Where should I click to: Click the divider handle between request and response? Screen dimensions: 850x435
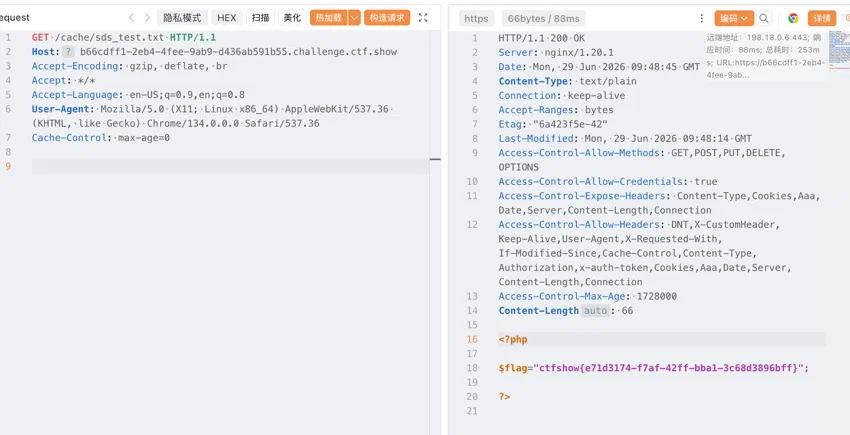435,159
